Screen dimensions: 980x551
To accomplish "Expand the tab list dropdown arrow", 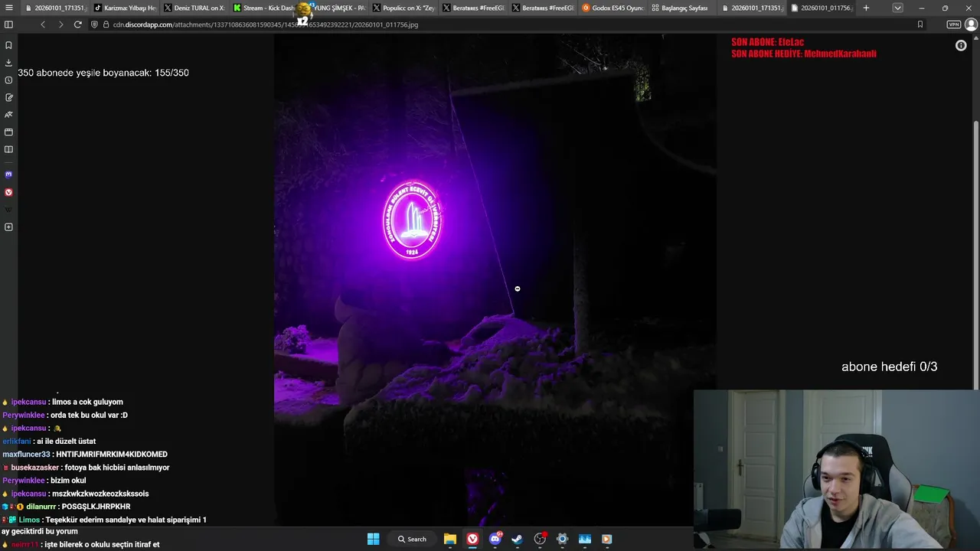I will coord(897,8).
